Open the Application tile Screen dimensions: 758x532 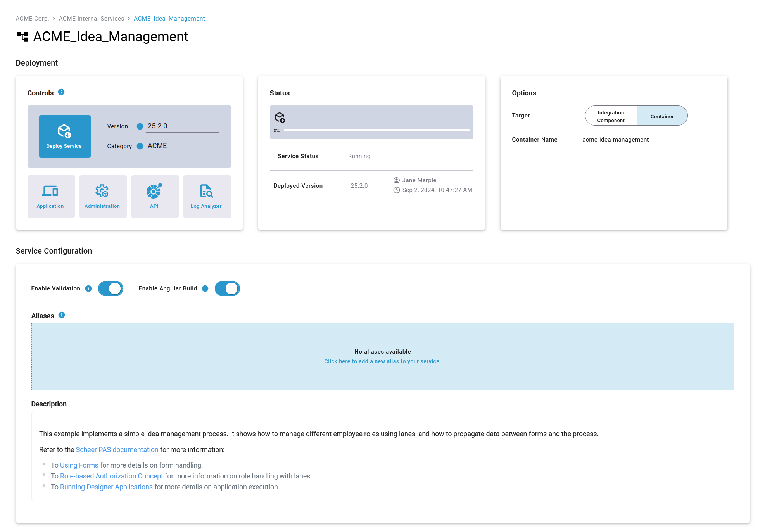click(51, 196)
